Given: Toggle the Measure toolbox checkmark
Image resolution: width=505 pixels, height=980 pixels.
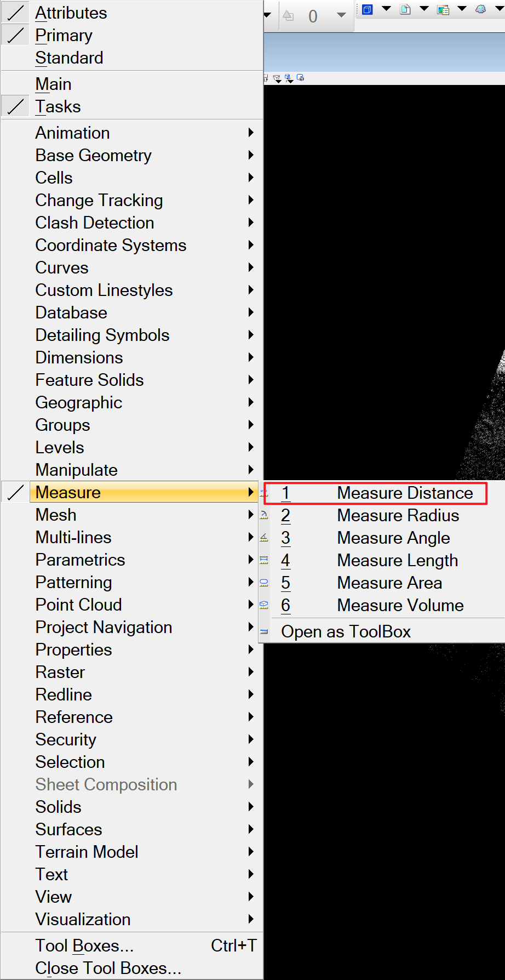Looking at the screenshot, I should click(15, 492).
